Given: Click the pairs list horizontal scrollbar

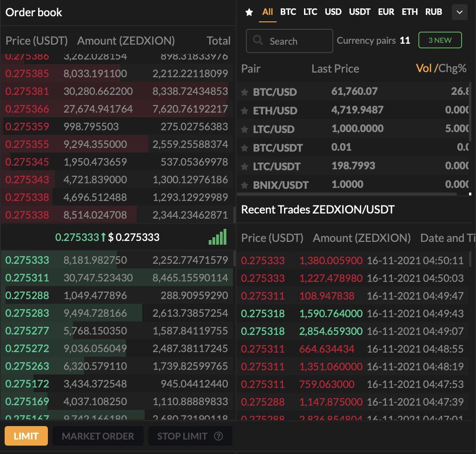Looking at the screenshot, I should tap(347, 194).
